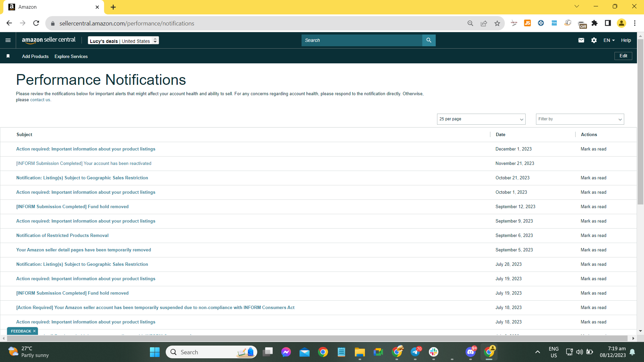
Task: Open a new browser tab
Action: pos(113,7)
